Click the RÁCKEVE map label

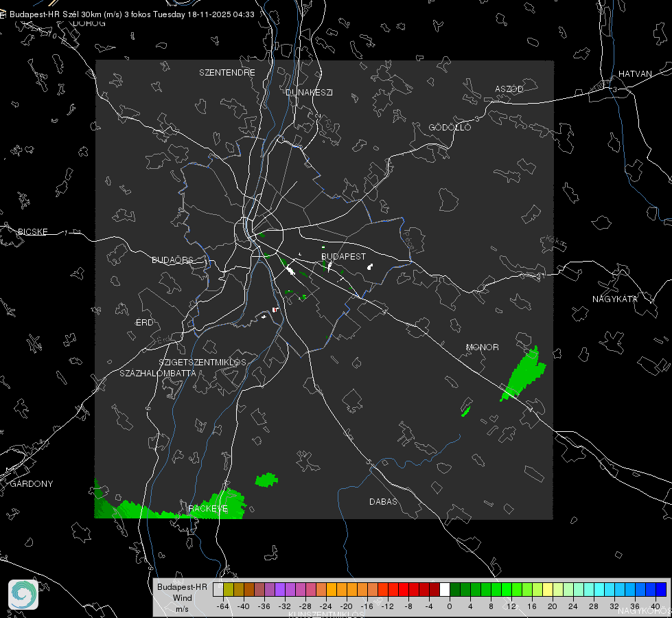coord(208,508)
